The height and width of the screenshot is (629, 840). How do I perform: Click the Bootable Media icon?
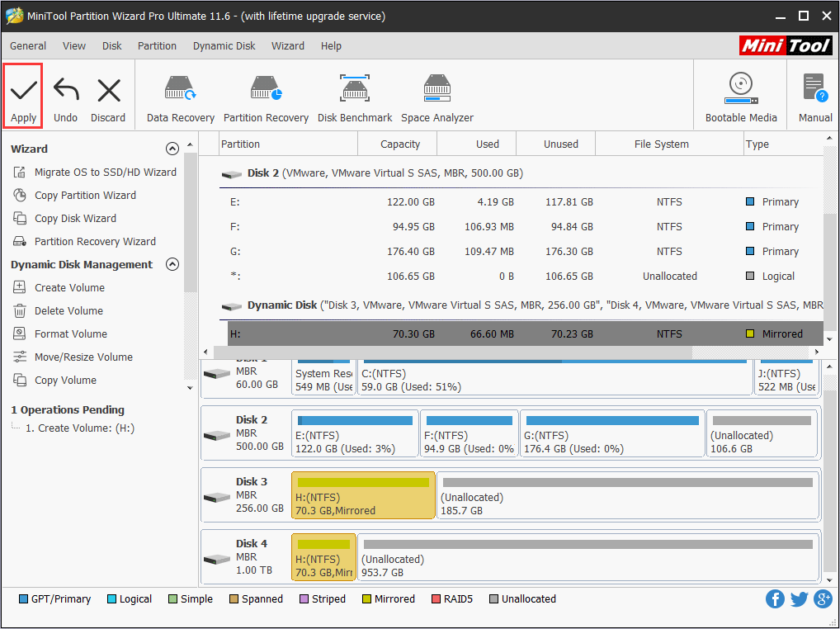point(740,95)
